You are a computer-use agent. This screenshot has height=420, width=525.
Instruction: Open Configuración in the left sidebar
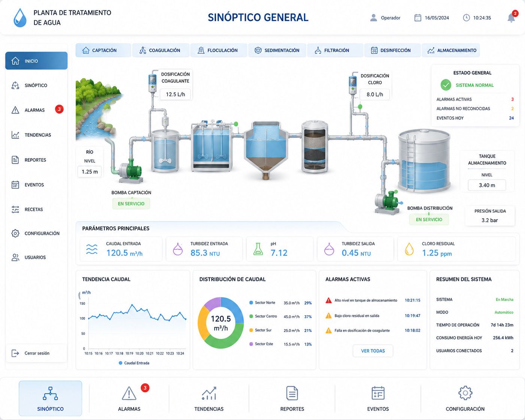36,233
